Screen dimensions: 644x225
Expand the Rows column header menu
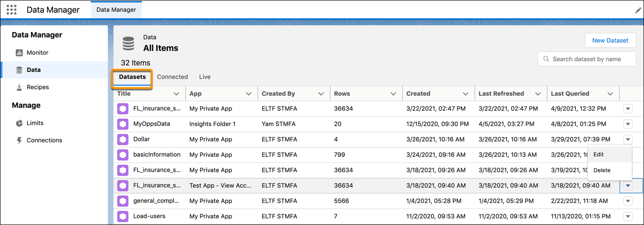[393, 94]
